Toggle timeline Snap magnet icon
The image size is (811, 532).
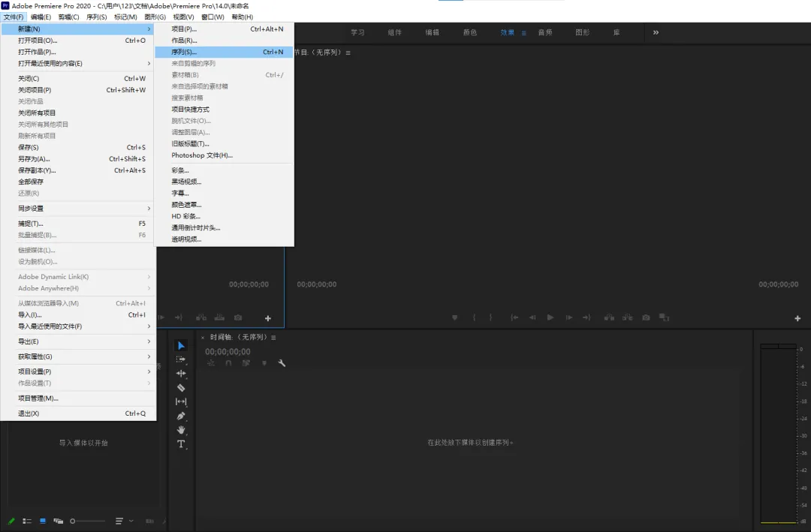click(228, 363)
